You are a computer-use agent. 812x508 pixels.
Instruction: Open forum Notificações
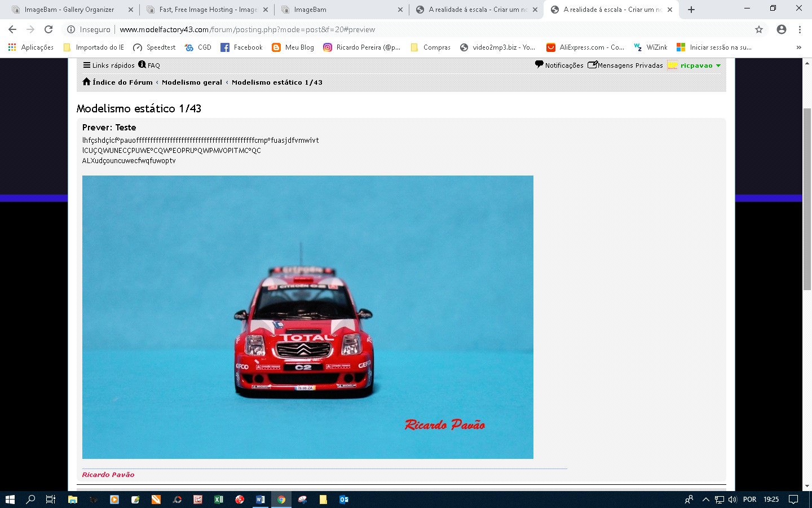pos(559,65)
